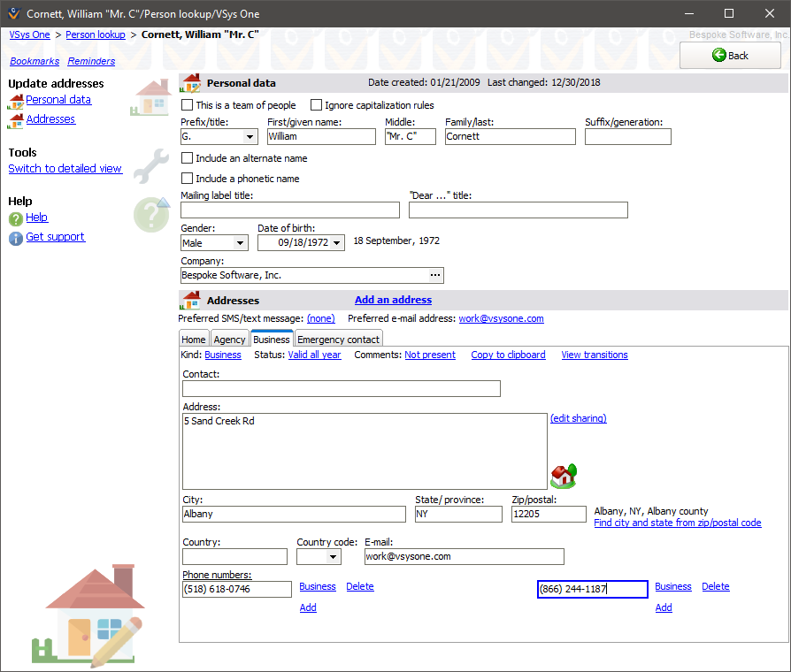The width and height of the screenshot is (791, 672).
Task: Click 'Find city and state from zip/postal code'
Action: point(678,523)
